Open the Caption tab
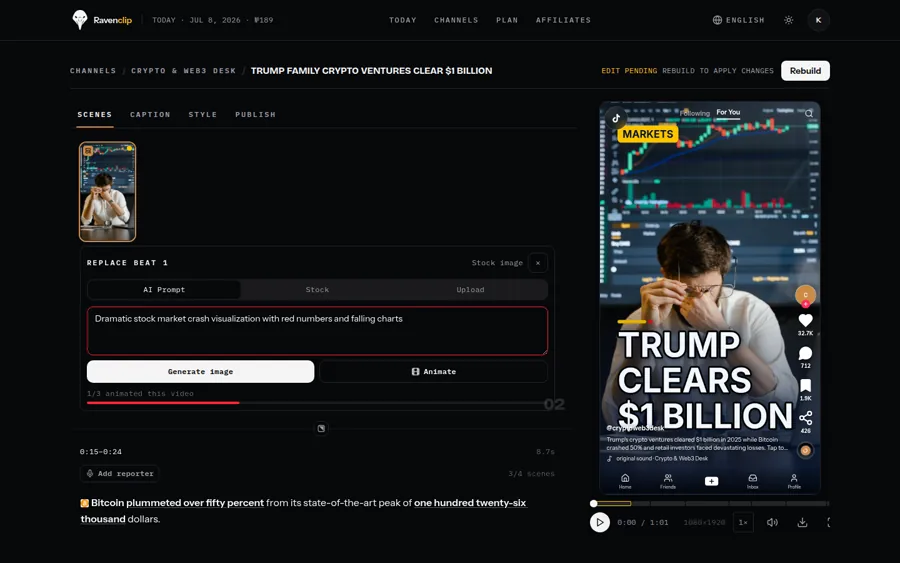 pos(150,115)
